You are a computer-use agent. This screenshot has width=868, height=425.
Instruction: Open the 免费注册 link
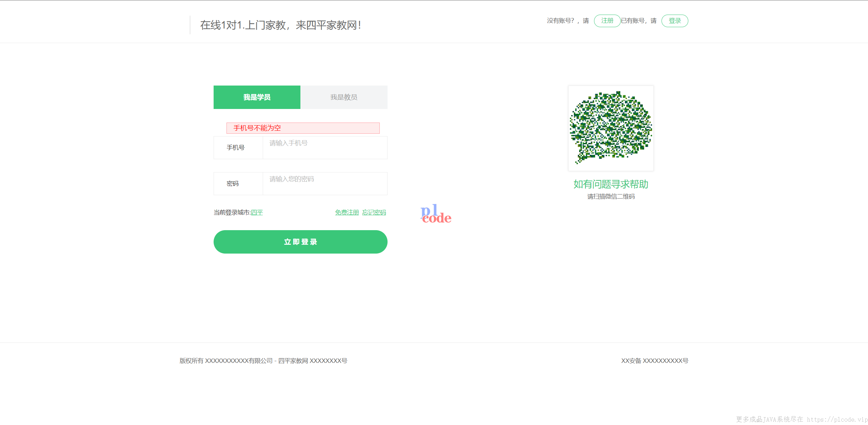pos(347,212)
